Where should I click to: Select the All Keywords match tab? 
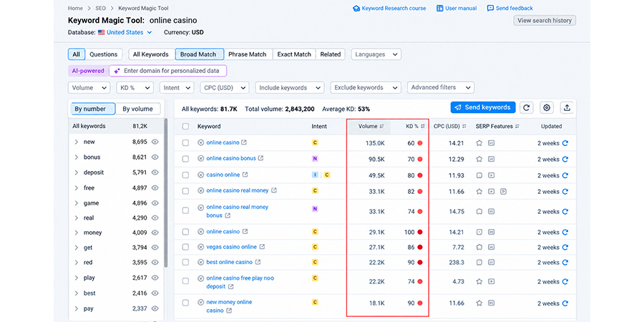tap(151, 54)
